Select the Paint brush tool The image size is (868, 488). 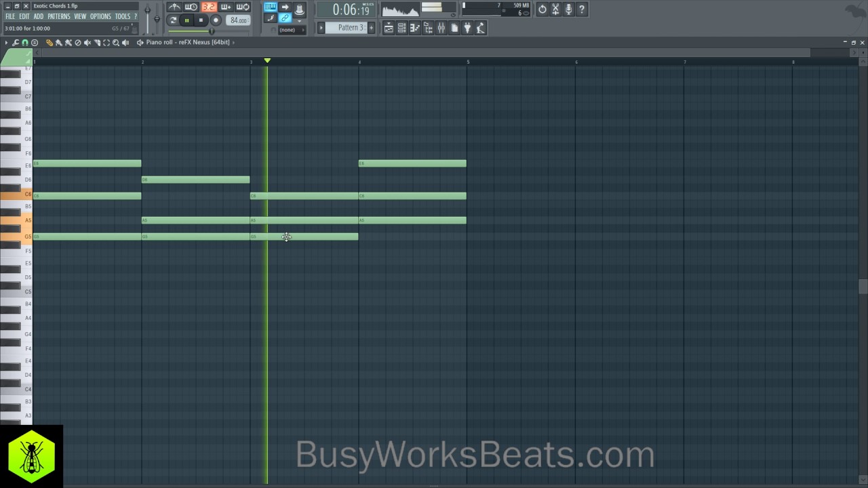pyautogui.click(x=58, y=42)
